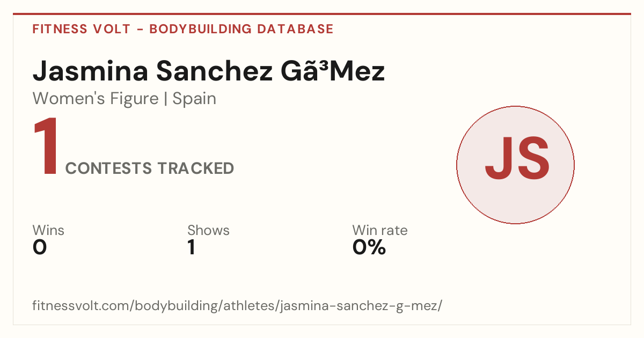The width and height of the screenshot is (644, 338).
Task: Click the Wins stat label
Action: tap(48, 230)
